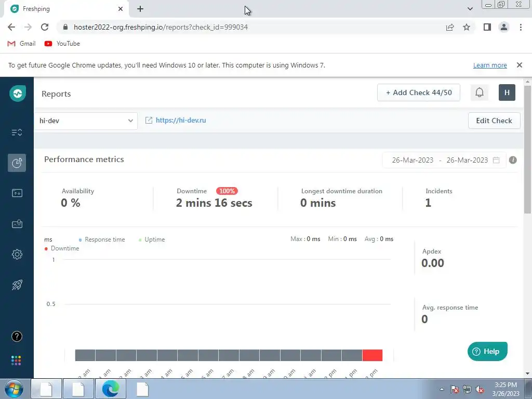Click the info icon beside date range
Image resolution: width=532 pixels, height=399 pixels.
tap(513, 160)
